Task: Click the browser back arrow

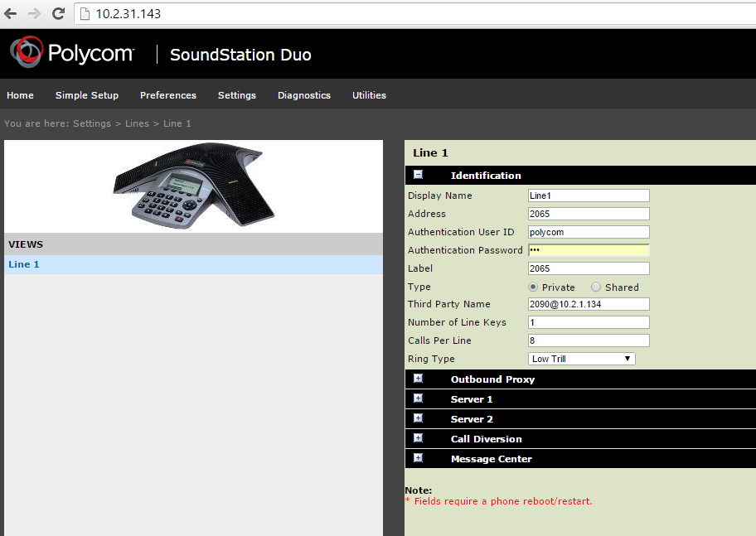Action: point(11,13)
